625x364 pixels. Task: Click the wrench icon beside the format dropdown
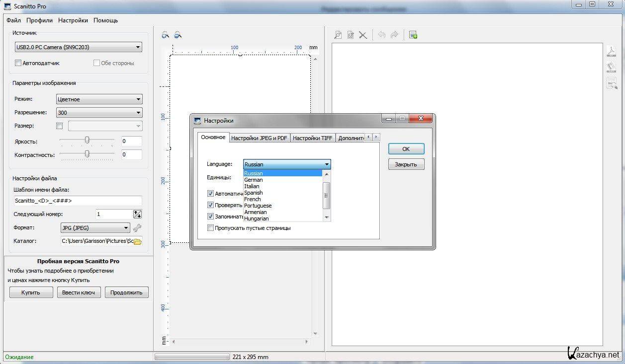point(138,228)
